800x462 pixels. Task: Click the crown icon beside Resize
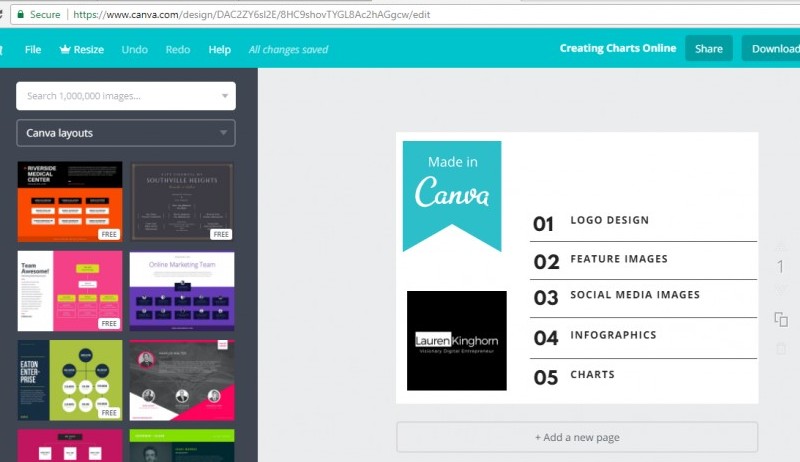(x=65, y=49)
